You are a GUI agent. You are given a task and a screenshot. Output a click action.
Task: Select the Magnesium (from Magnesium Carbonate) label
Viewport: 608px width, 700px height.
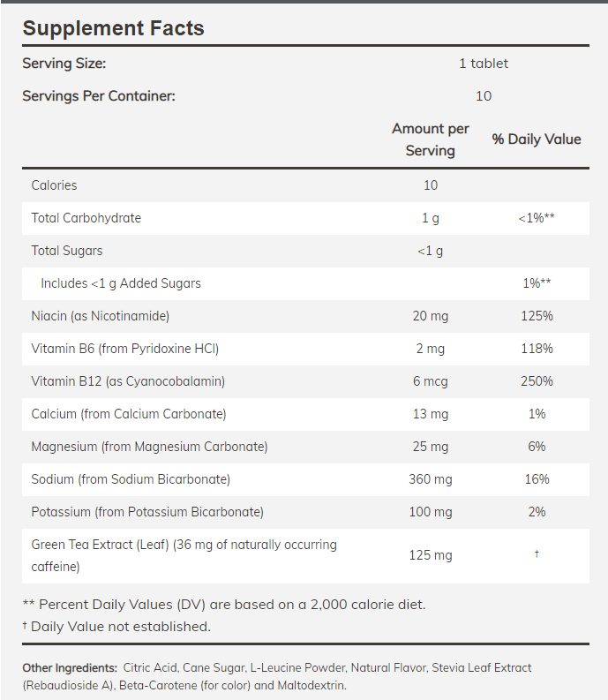click(149, 447)
